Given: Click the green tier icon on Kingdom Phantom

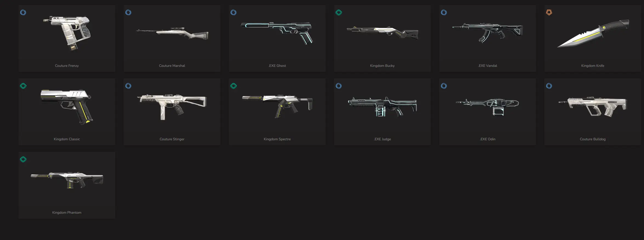Looking at the screenshot, I should 23,159.
